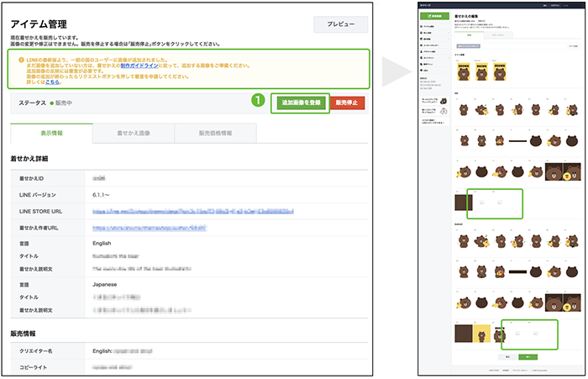Viewport: 588px width, 379px height.
Task: Open the 販売価格情報 tab
Action: click(215, 134)
